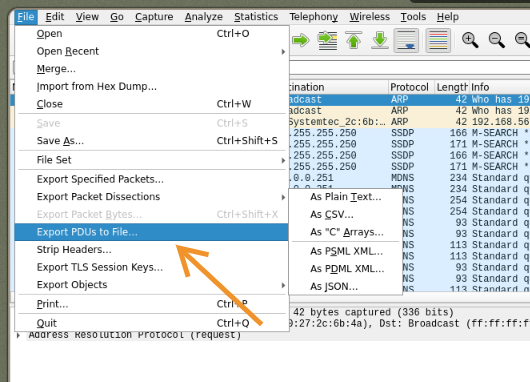
Task: Click the green go-forward arrow icon
Action: (x=300, y=41)
